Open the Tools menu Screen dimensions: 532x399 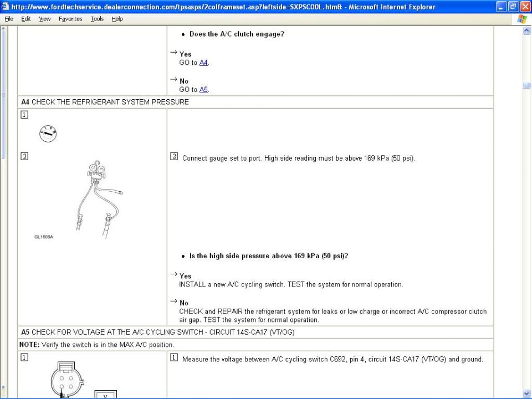(97, 19)
